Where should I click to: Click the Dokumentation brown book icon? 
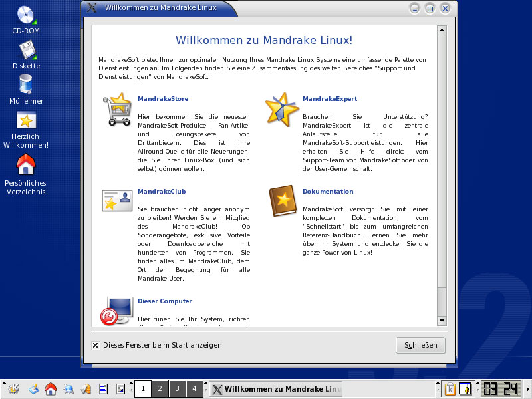(x=283, y=201)
